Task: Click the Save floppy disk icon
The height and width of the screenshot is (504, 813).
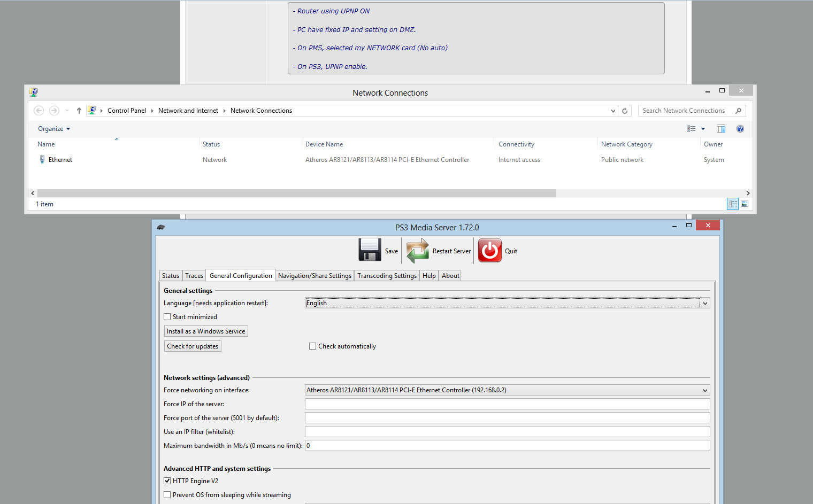Action: (x=370, y=250)
